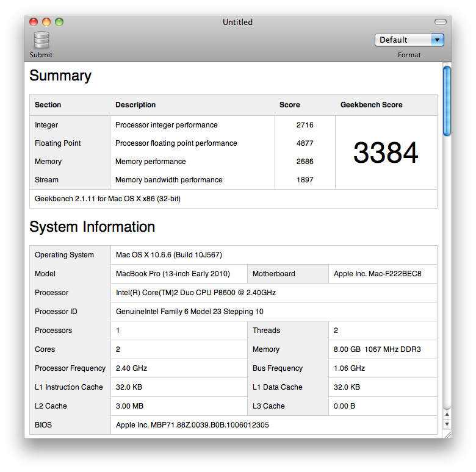Click the Geekbench Score column header
This screenshot has width=476, height=472.
click(371, 105)
